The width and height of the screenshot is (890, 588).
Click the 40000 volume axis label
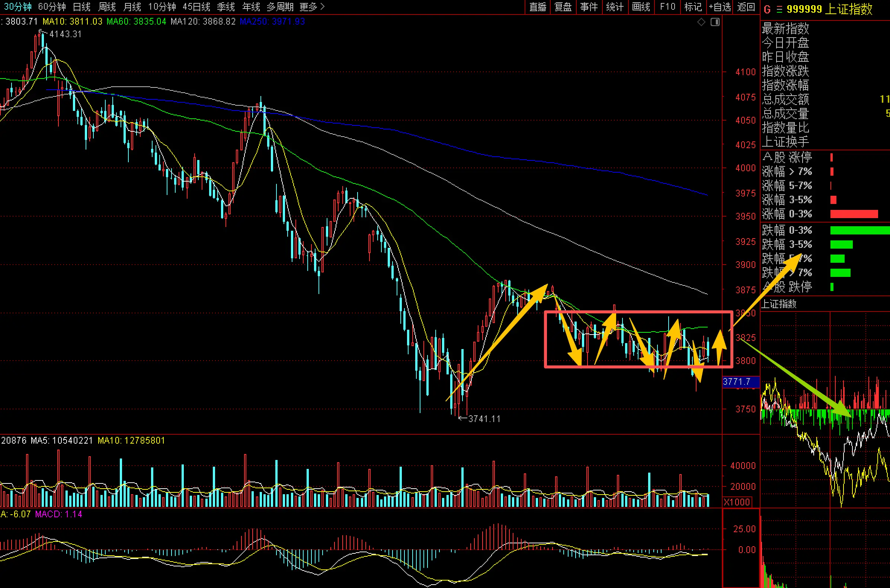743,466
